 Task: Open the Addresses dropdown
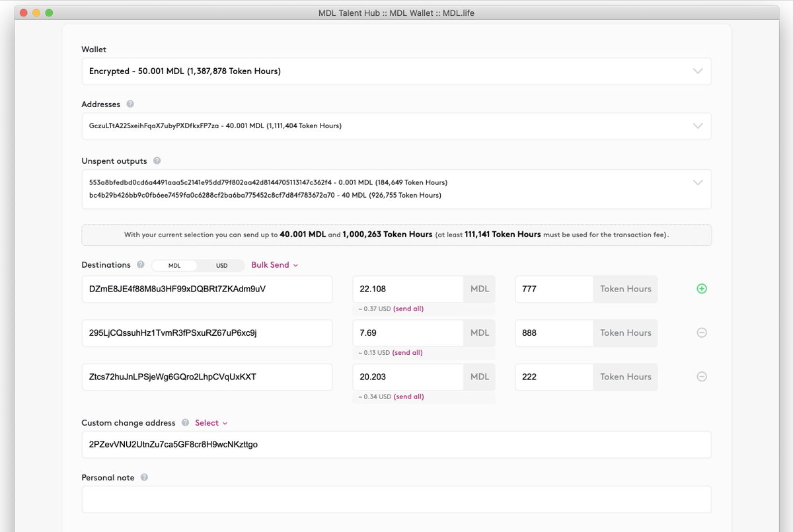397,126
